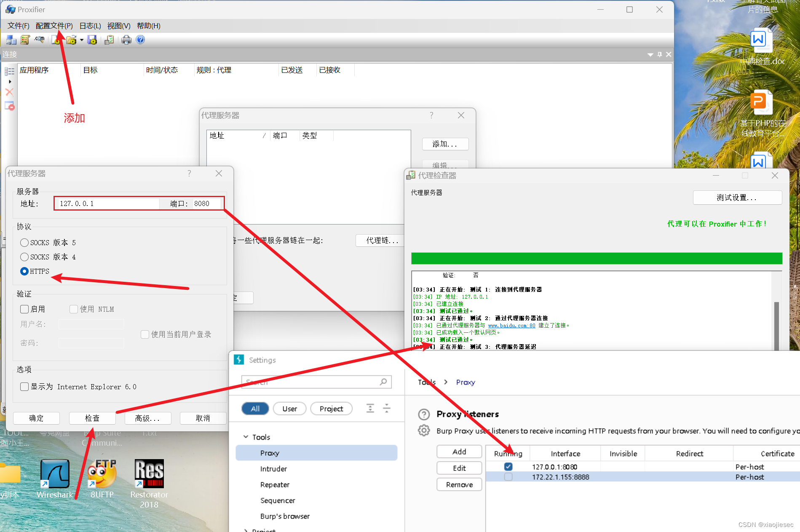Image resolution: width=800 pixels, height=532 pixels.
Task: Enable the 启用 authentication checkbox
Action: pos(24,309)
